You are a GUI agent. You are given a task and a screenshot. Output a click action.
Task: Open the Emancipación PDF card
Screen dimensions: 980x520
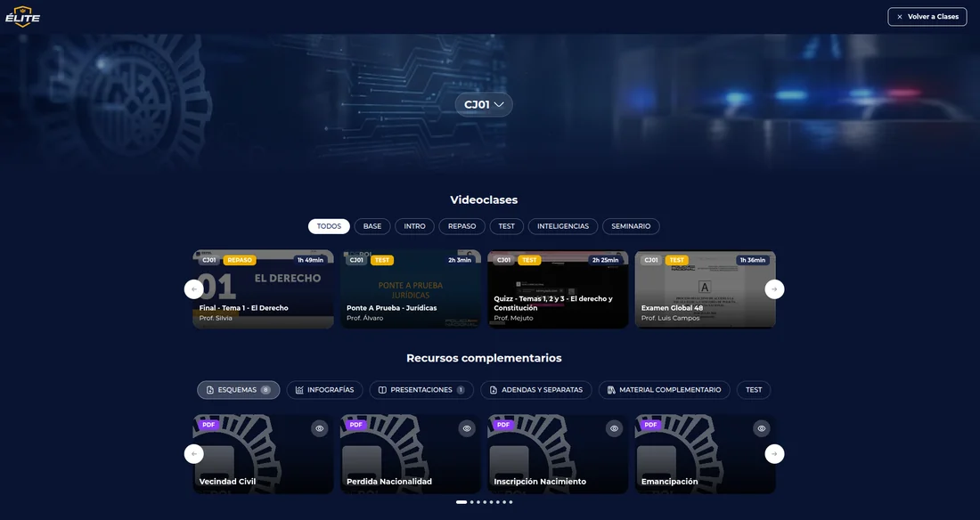tap(706, 454)
